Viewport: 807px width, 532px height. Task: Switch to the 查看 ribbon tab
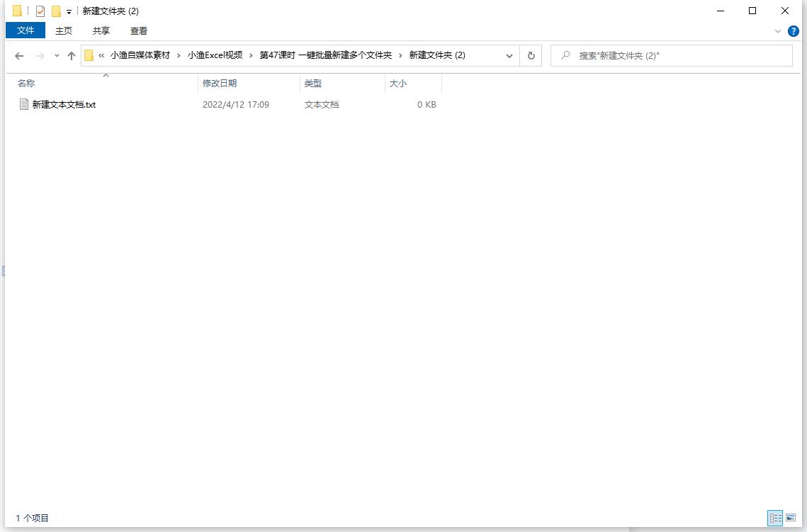pos(138,30)
